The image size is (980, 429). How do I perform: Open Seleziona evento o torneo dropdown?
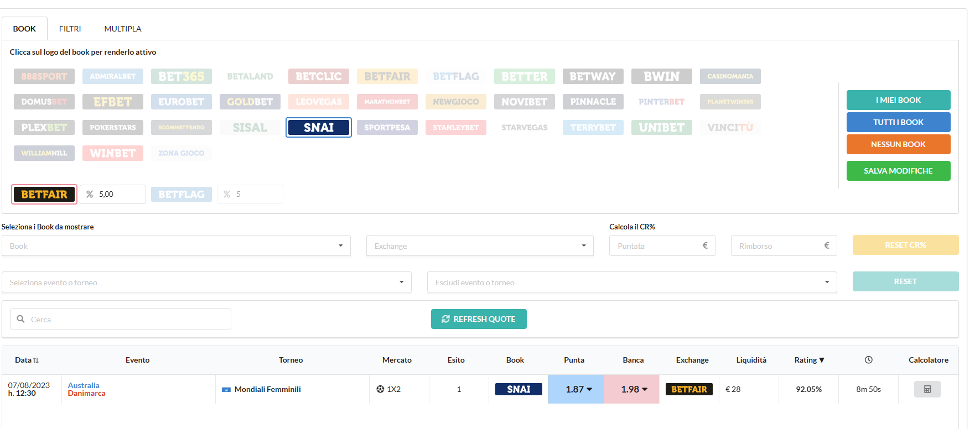click(x=206, y=282)
